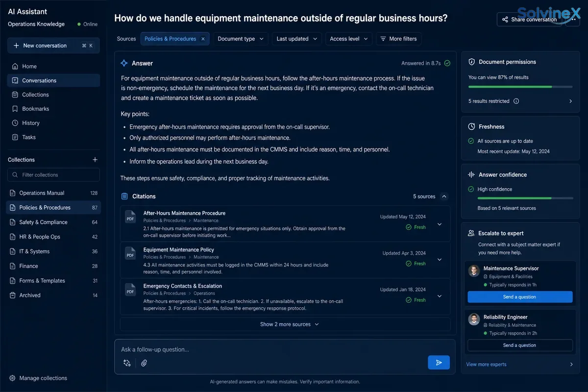Screen dimensions: 588x392
Task: Send a question to the Reliability Engineer
Action: click(x=520, y=345)
